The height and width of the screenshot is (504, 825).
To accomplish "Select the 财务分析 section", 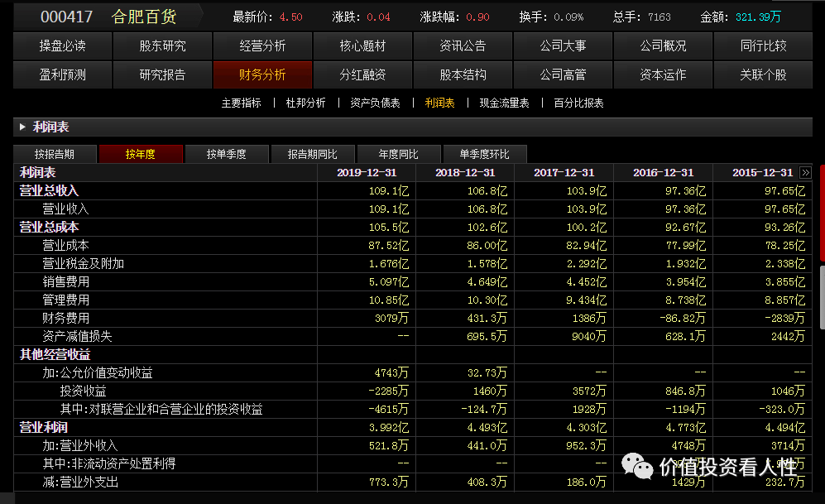I will click(262, 74).
